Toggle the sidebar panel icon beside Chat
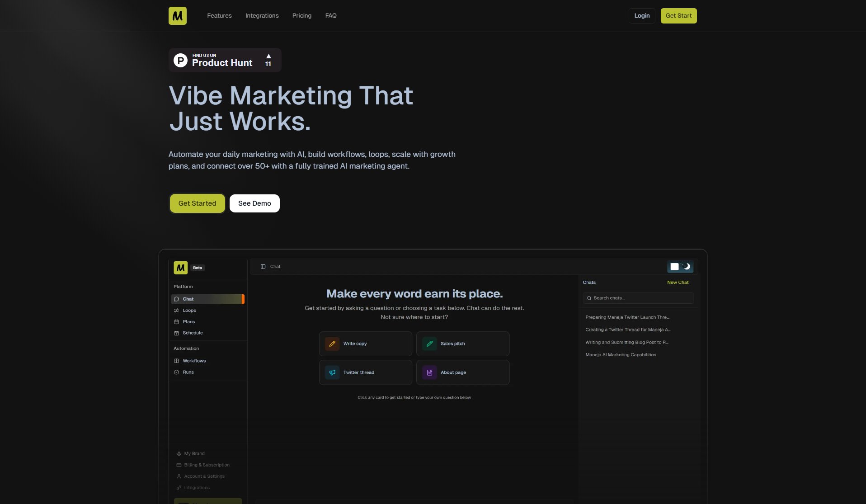The image size is (866, 504). pos(263,267)
